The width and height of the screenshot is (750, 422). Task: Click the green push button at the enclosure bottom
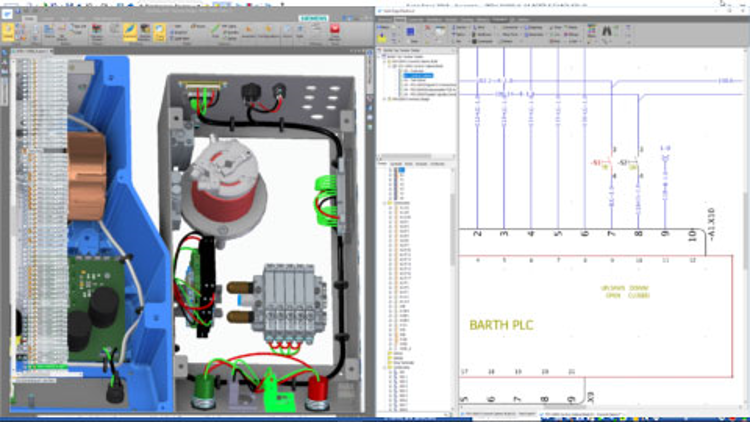203,391
